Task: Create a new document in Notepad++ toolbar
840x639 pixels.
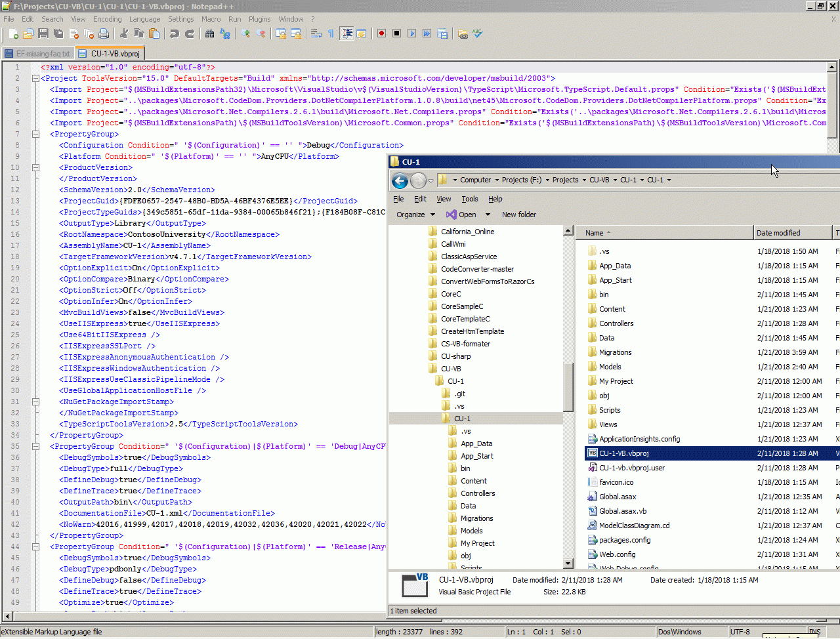Action: click(x=13, y=33)
